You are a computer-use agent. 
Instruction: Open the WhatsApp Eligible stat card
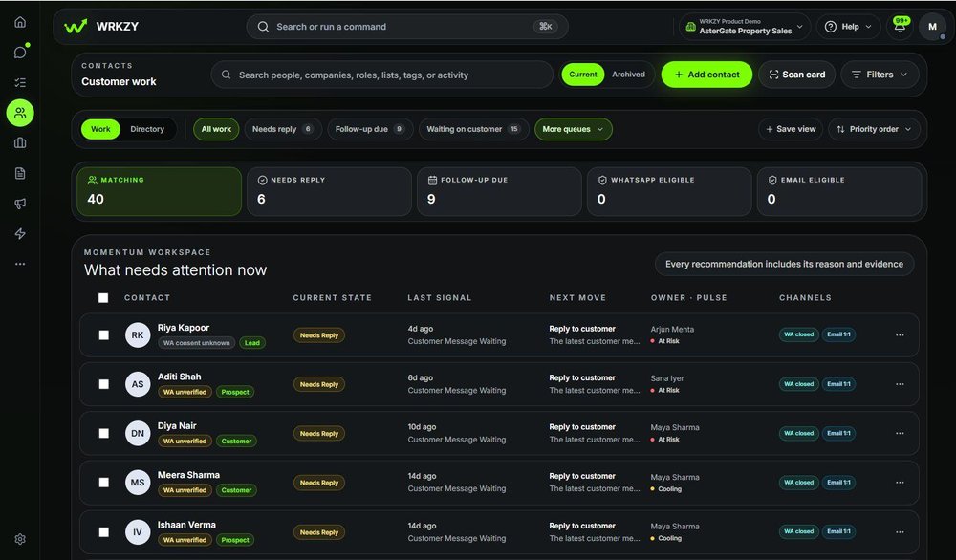tap(669, 191)
